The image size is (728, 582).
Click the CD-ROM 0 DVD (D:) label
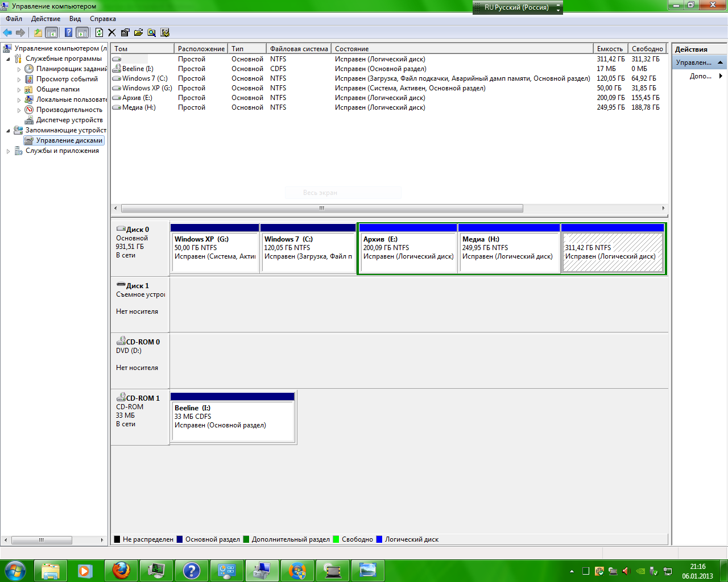point(140,360)
